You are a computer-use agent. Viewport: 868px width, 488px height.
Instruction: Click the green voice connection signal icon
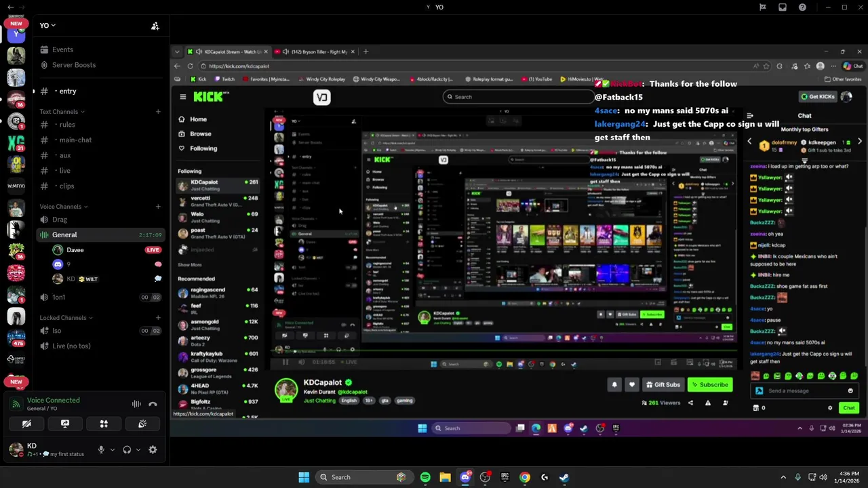point(16,404)
